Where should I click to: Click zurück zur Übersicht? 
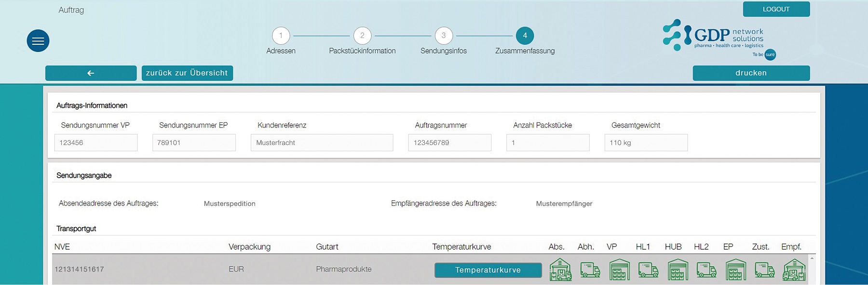click(x=187, y=73)
